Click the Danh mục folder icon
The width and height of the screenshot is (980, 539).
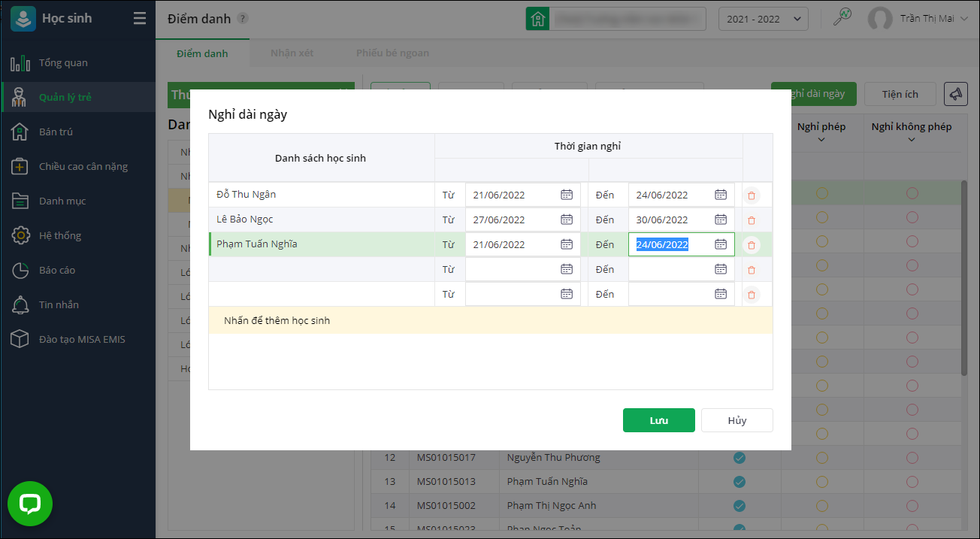coord(20,201)
